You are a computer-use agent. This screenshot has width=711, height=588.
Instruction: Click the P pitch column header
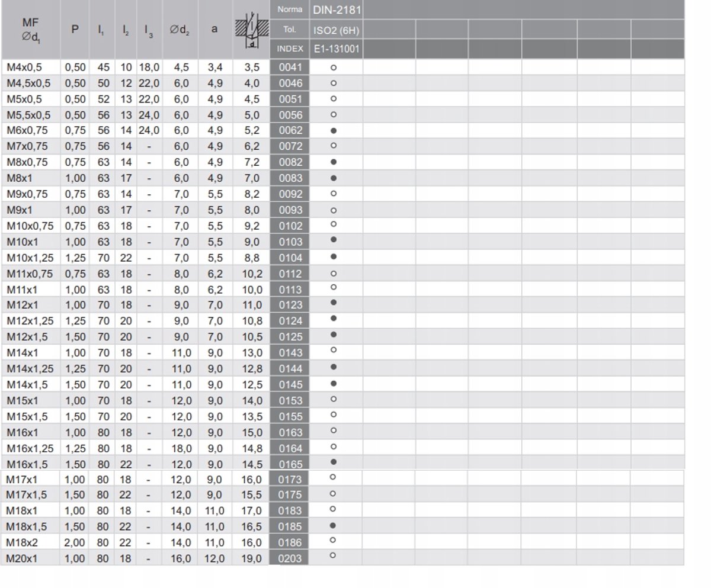coord(75,28)
